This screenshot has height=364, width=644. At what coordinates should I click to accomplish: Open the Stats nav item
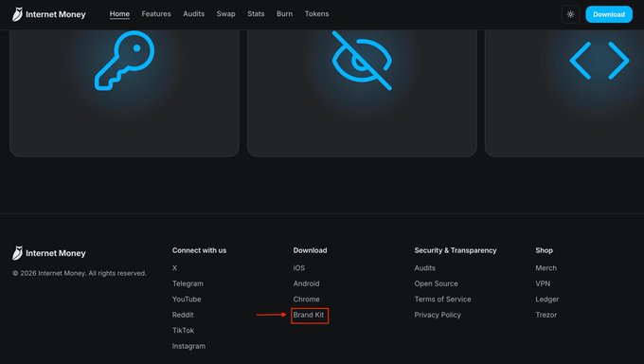(256, 14)
